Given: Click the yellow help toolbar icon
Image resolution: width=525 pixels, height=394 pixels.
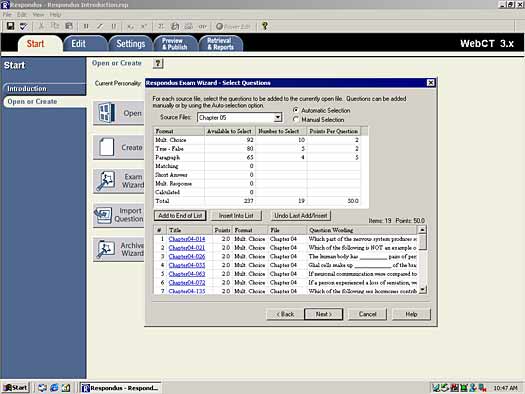Looking at the screenshot, I should pyautogui.click(x=265, y=26).
